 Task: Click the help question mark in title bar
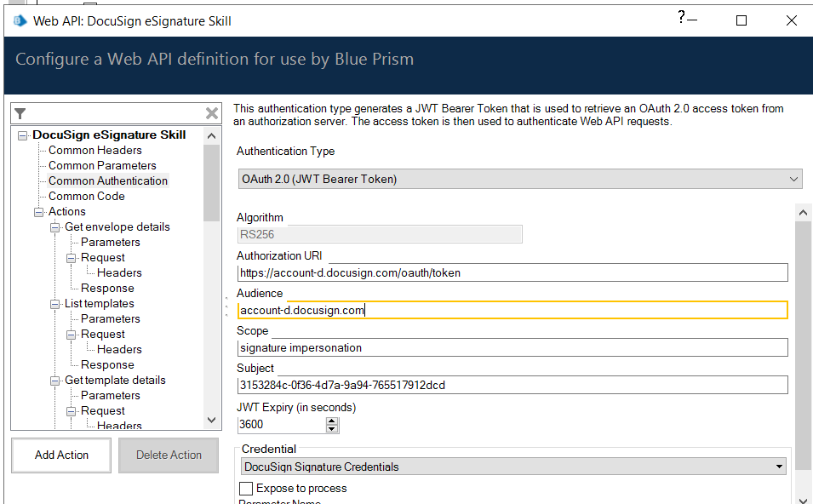pos(682,18)
